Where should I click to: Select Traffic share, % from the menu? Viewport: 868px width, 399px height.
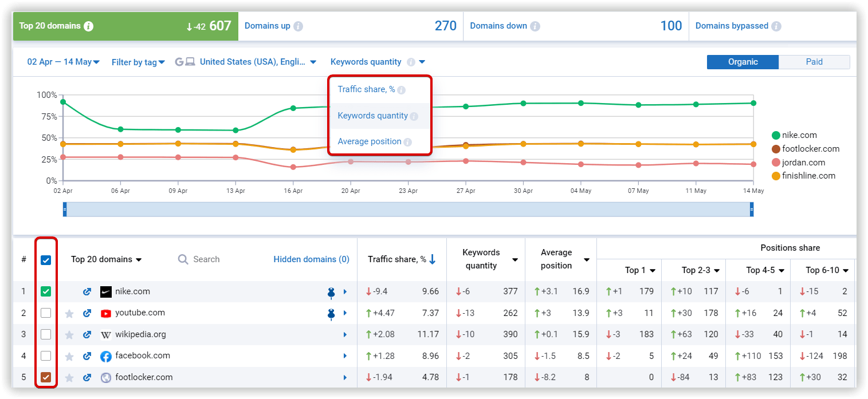366,89
